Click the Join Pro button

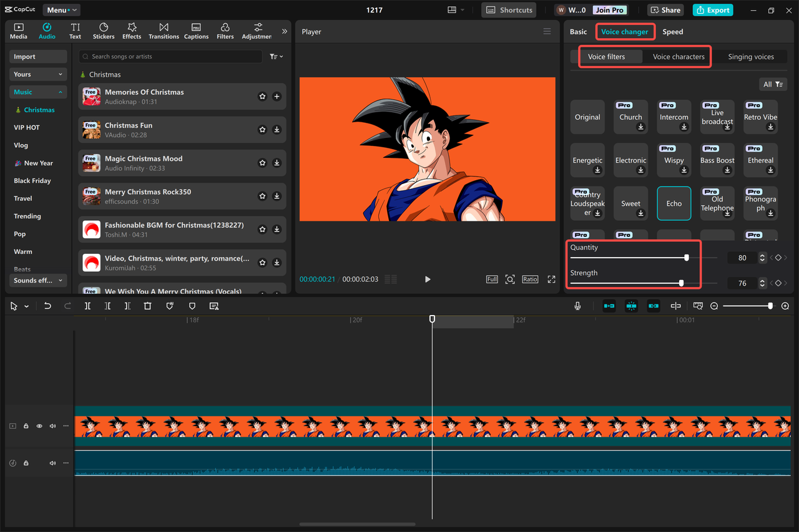tap(609, 9)
